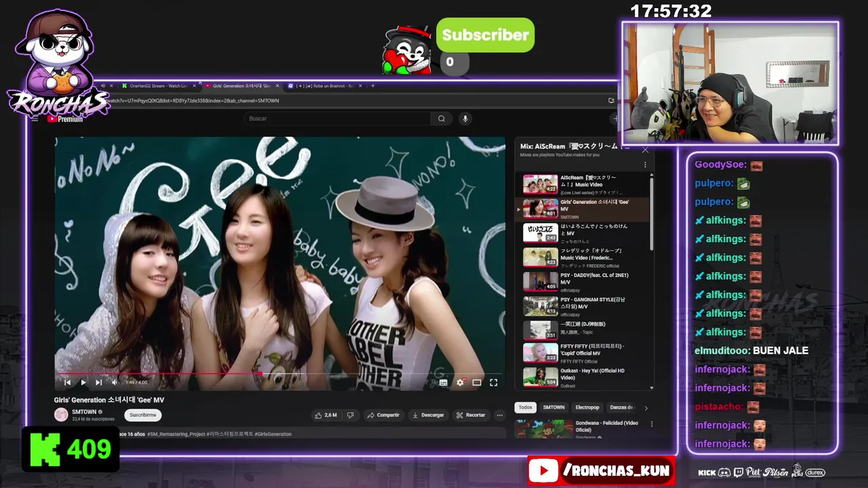This screenshot has height=488, width=868.
Task: Click the streamer webcam feed
Action: click(730, 83)
